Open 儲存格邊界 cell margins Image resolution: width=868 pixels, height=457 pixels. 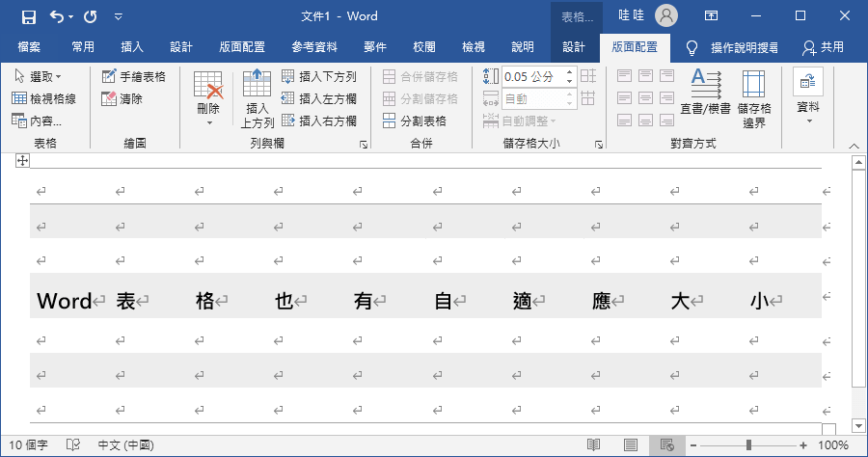[754, 98]
